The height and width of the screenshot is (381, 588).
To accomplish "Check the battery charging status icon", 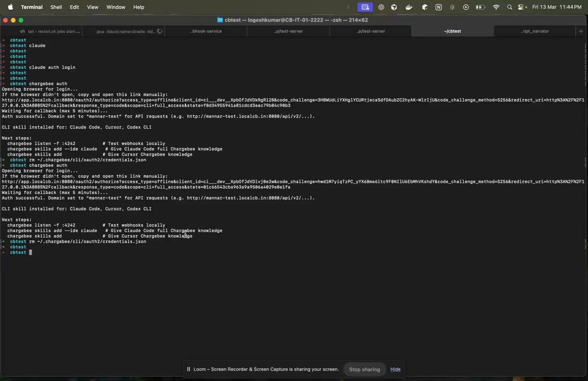I will coord(480,7).
